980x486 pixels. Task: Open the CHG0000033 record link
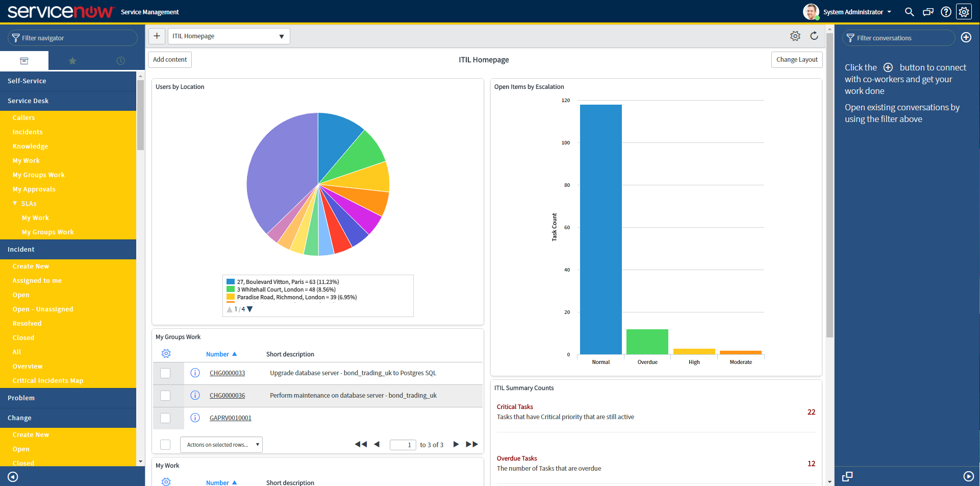[x=227, y=373]
